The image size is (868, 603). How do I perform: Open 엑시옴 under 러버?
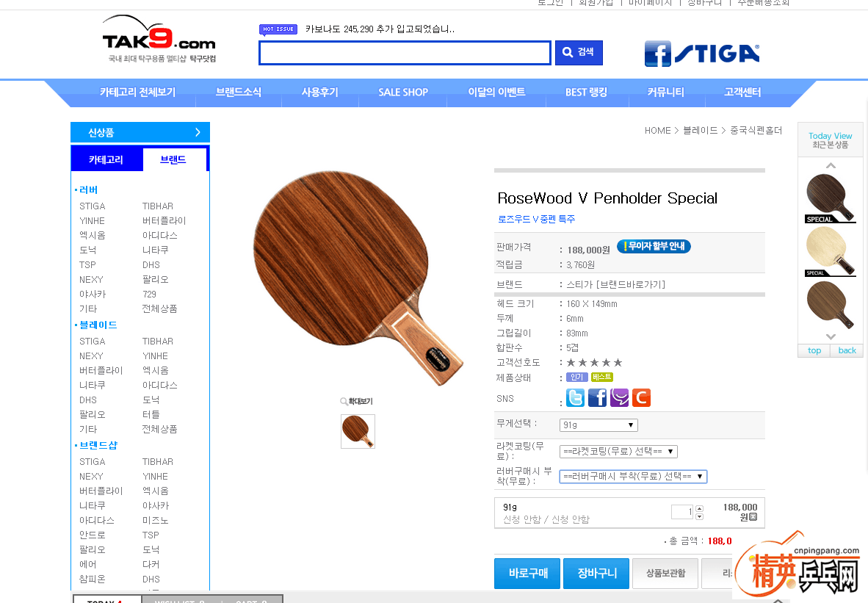(92, 235)
